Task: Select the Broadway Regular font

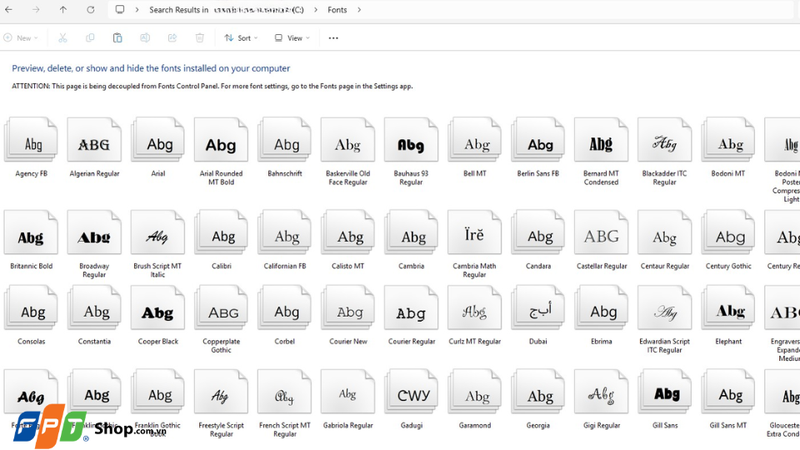Action: 94,244
